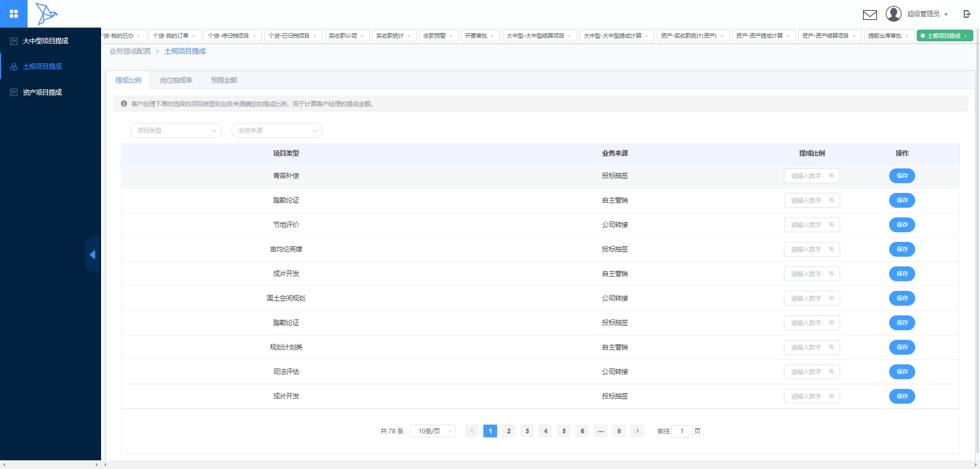Close the 收款预警 tab

(451, 36)
